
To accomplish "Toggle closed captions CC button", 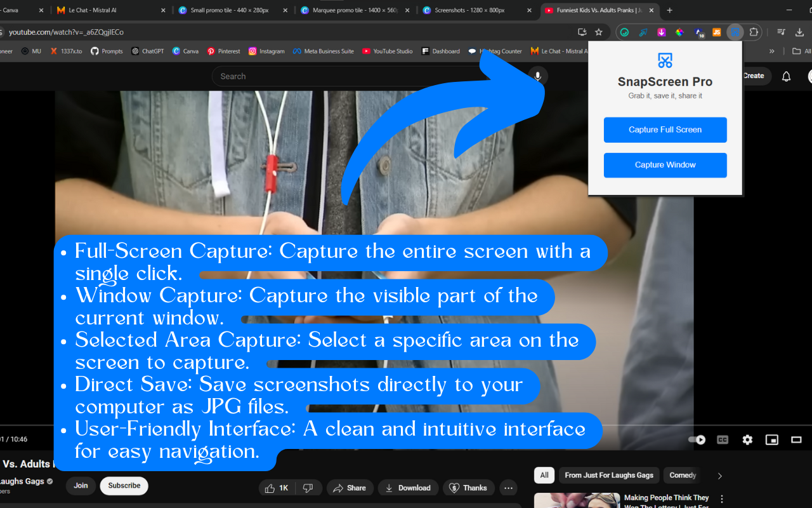I will (723, 439).
